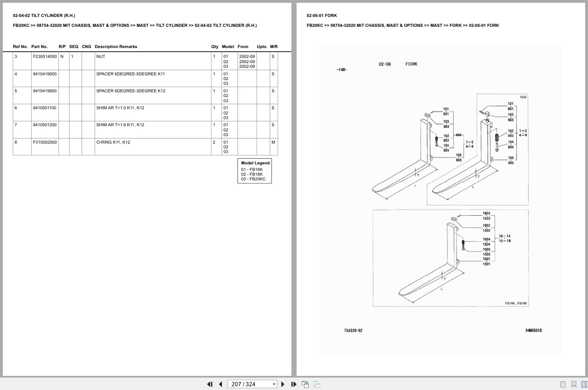Click diagram callout 1003
Viewport: 588px width, 390px height.
point(486,213)
